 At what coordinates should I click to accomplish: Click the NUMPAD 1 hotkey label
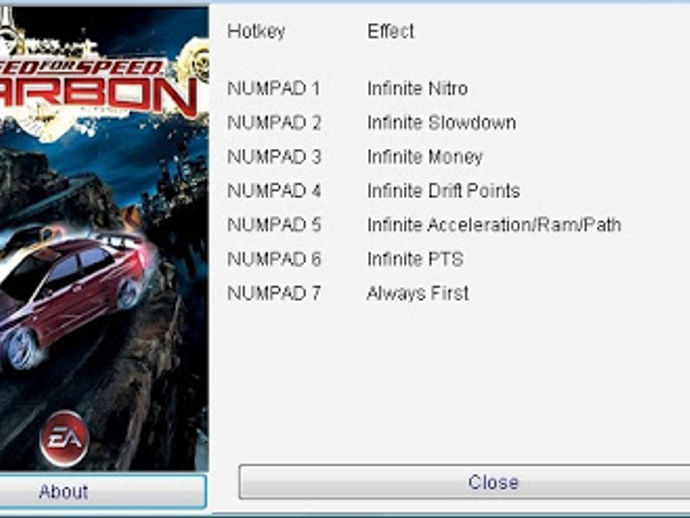tap(274, 88)
